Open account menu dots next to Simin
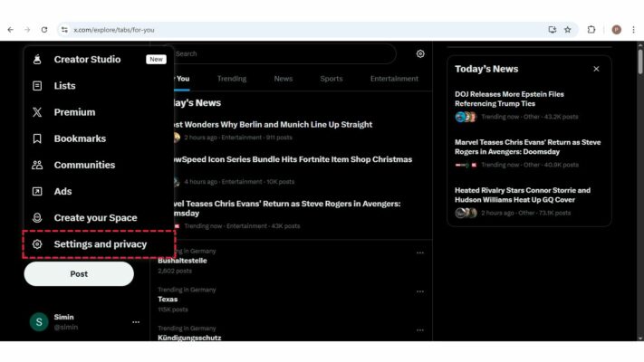 coord(136,322)
